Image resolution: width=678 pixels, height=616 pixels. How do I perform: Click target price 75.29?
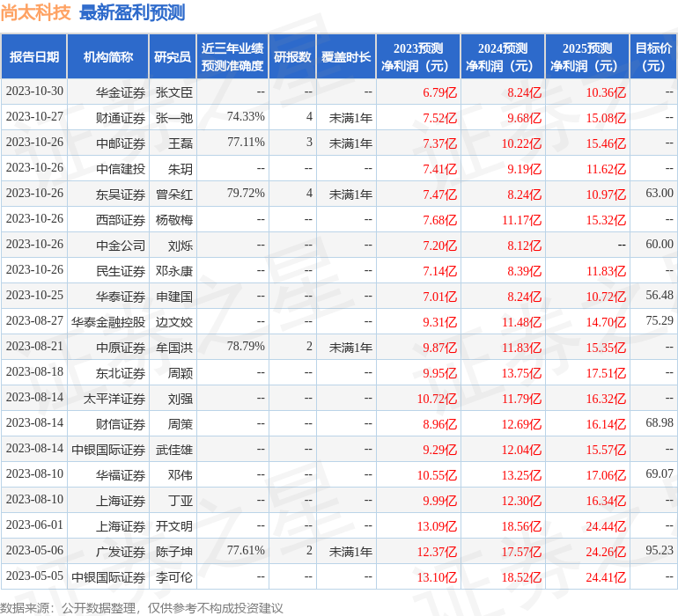point(660,320)
